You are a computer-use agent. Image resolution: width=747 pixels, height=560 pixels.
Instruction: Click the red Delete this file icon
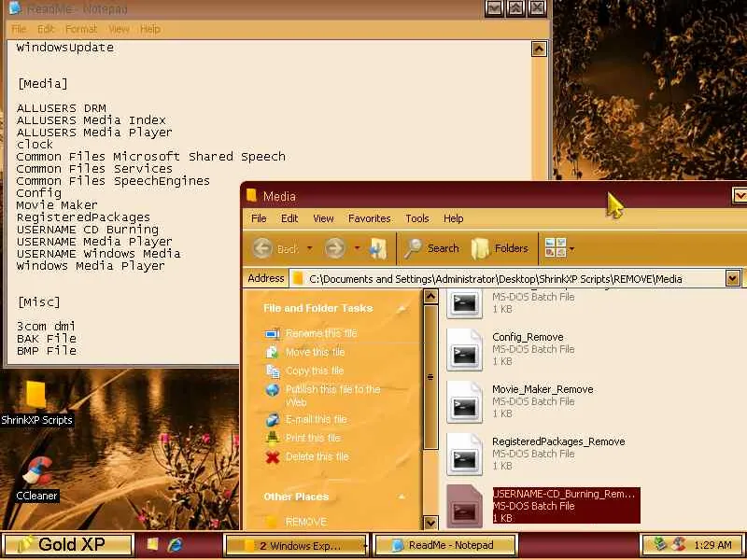(x=273, y=457)
